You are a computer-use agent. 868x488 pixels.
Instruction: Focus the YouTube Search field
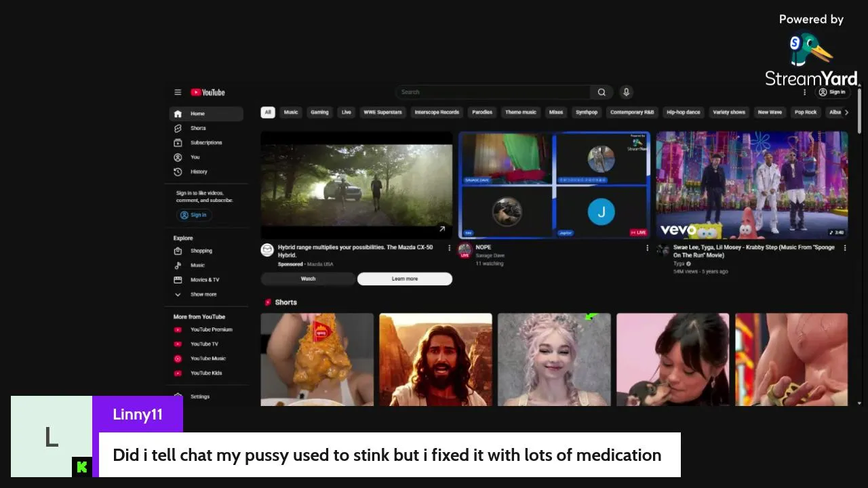[493, 92]
